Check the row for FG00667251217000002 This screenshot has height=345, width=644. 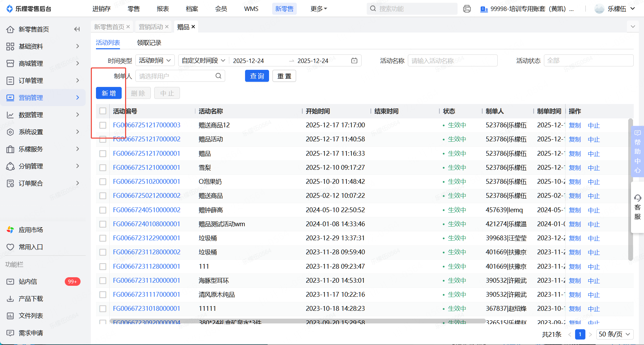tap(103, 139)
